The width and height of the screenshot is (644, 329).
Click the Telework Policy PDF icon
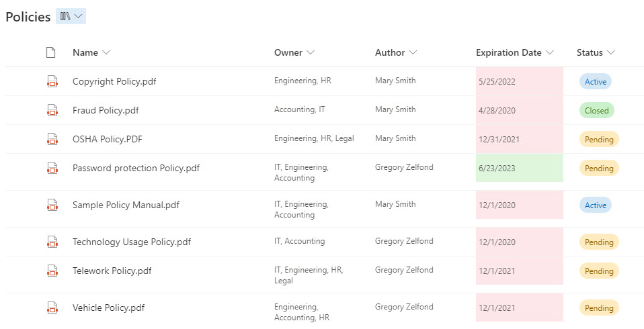tap(52, 271)
